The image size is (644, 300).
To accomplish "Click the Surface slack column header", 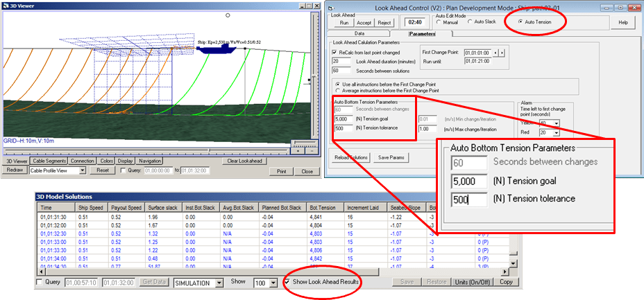I will point(164,208).
